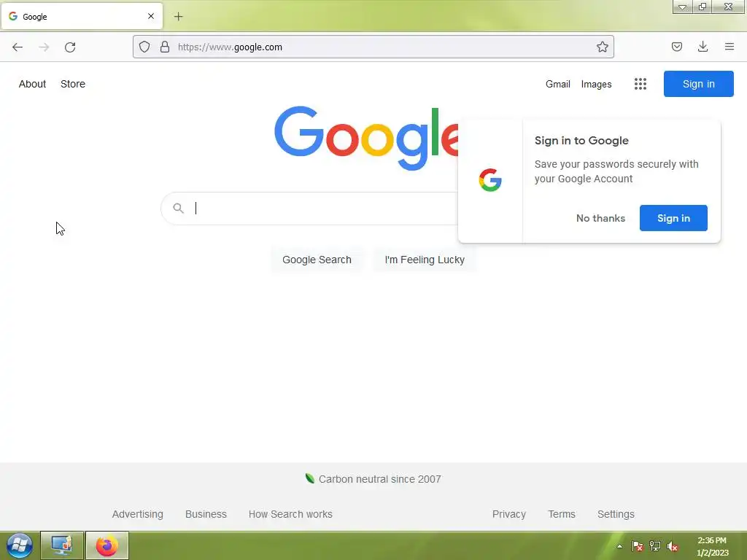Click the large Google logo
This screenshot has height=560, width=747.
366,138
